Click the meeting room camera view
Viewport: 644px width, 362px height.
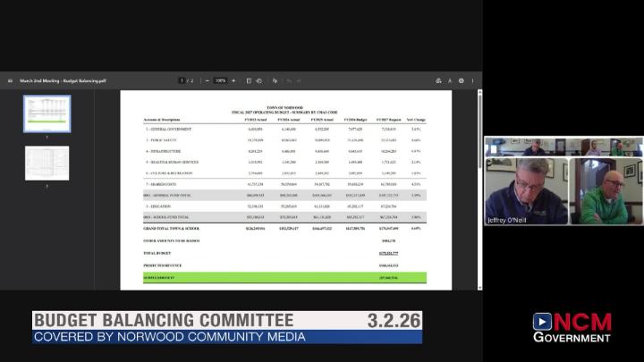[563, 147]
